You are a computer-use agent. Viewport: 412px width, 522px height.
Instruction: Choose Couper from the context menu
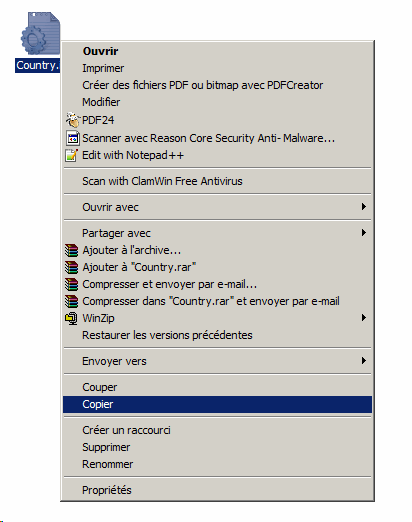(217, 387)
